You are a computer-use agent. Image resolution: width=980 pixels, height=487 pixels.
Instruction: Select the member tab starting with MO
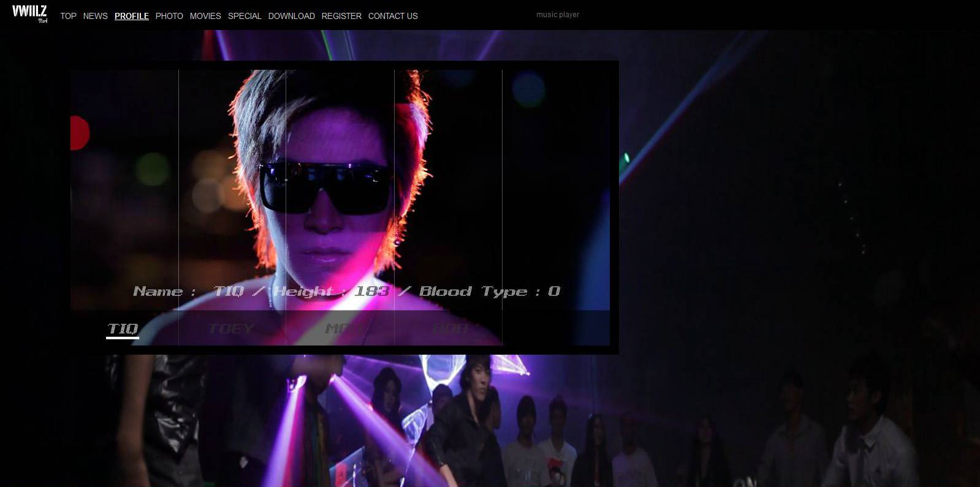pos(341,329)
